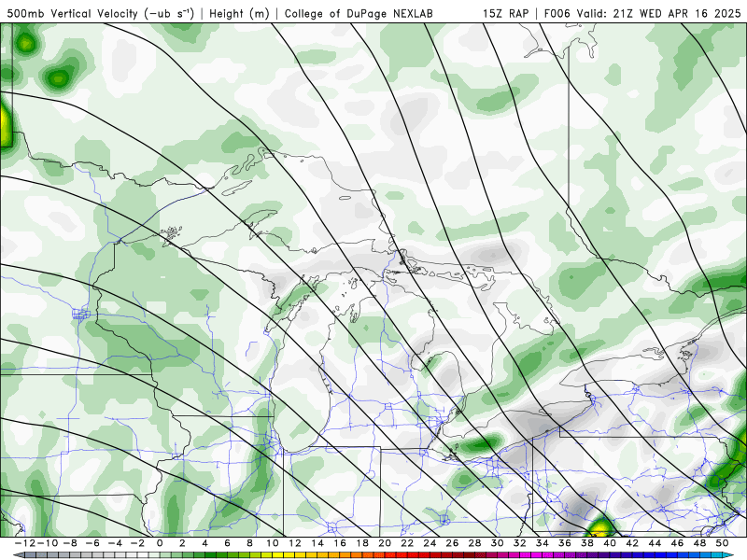The width and height of the screenshot is (747, 560).
Task: Click the '32' value on the color scale
Action: 520,543
